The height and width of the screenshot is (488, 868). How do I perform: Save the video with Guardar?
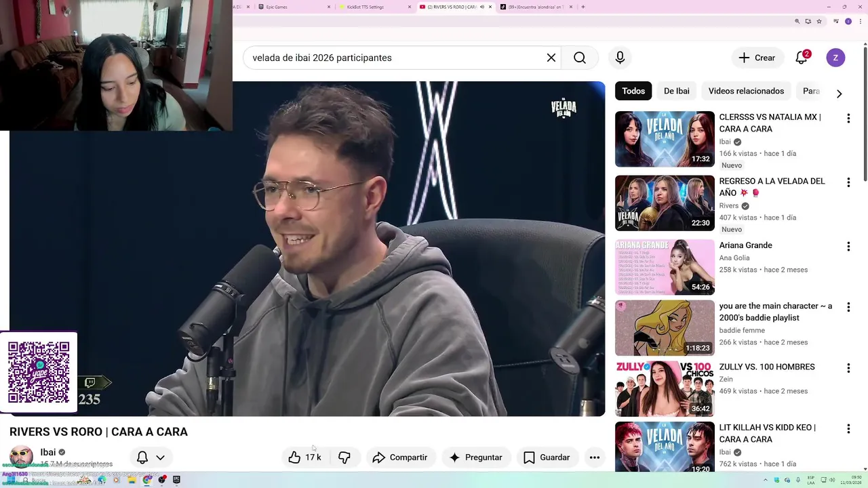click(547, 457)
